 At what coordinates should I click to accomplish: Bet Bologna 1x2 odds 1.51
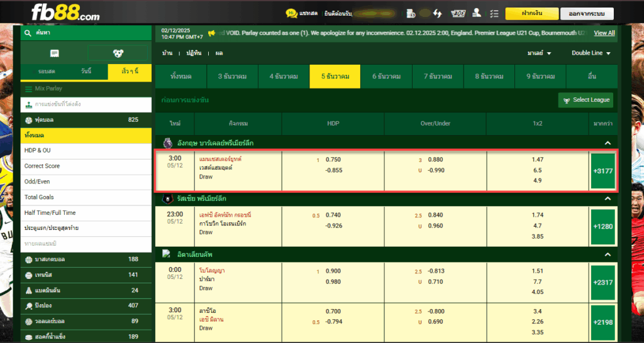[537, 271]
